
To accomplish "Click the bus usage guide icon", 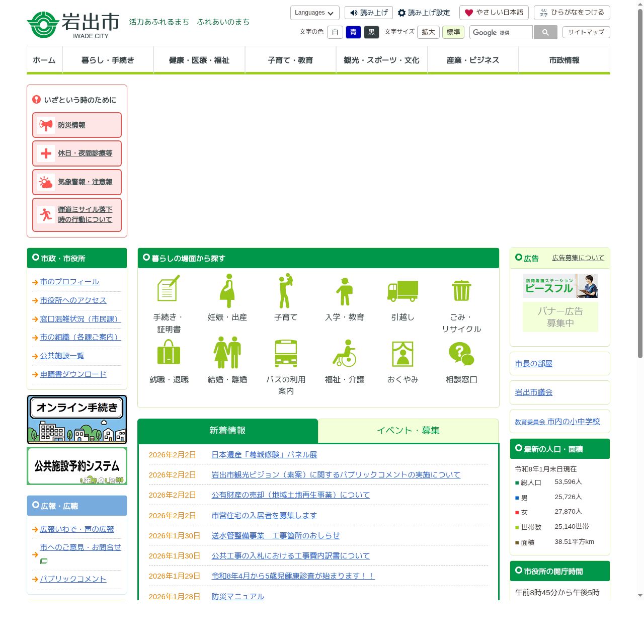I will pyautogui.click(x=285, y=353).
